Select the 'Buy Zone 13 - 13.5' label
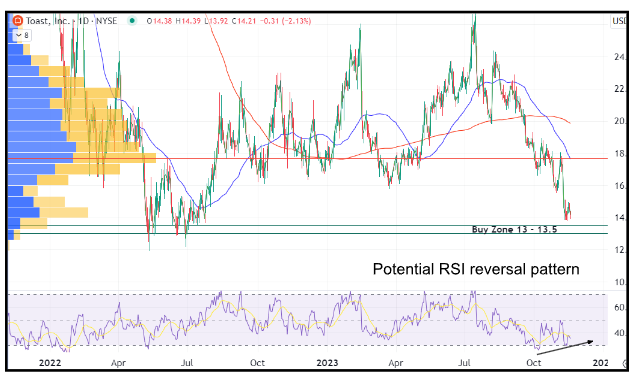Screen dimensions: 634x378 click(x=514, y=229)
